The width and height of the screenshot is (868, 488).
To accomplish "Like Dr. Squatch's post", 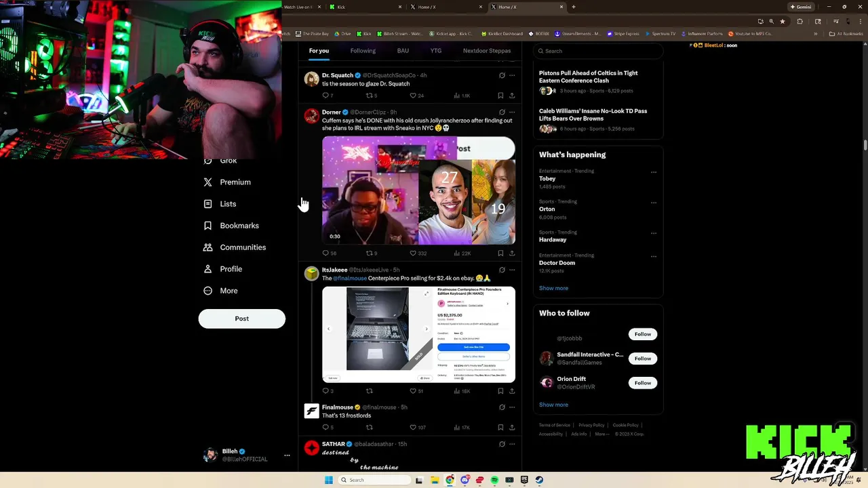I will [x=416, y=96].
